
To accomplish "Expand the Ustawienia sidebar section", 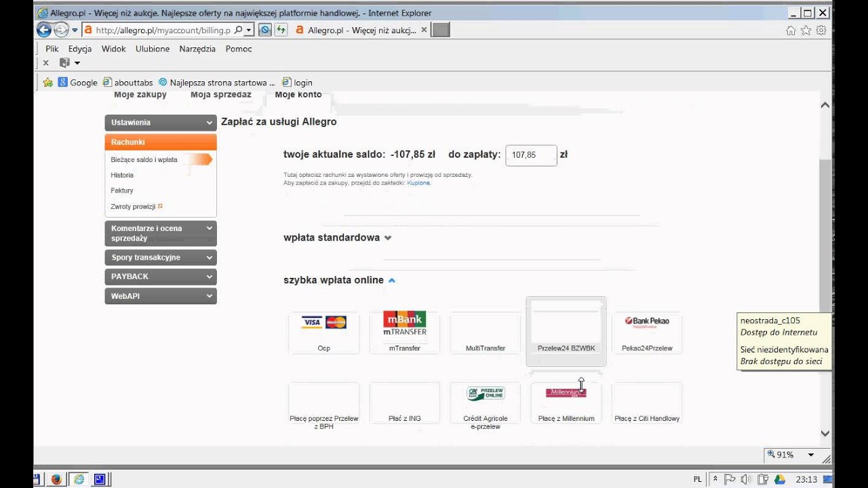I will click(161, 123).
